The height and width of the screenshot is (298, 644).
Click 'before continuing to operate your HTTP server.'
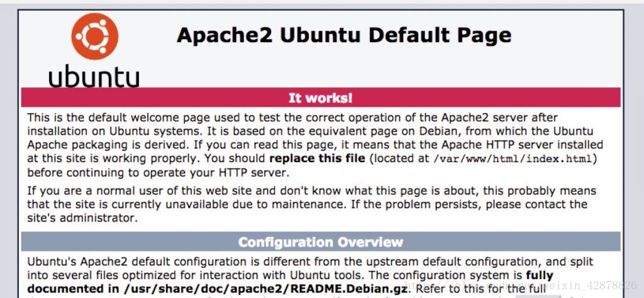[x=158, y=173]
